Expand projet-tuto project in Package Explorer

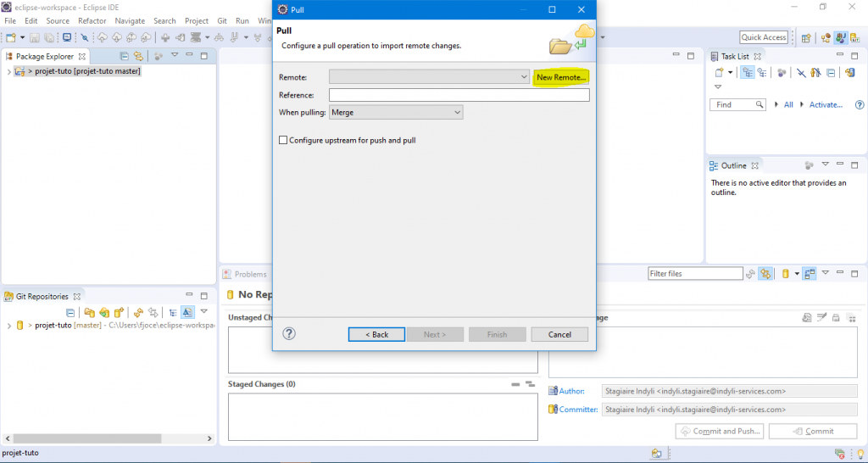(8, 72)
